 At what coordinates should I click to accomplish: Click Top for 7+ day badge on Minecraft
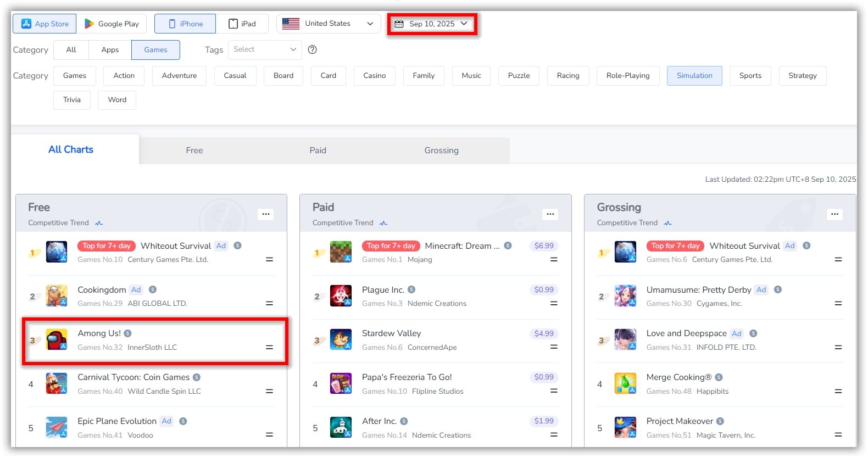click(x=391, y=246)
